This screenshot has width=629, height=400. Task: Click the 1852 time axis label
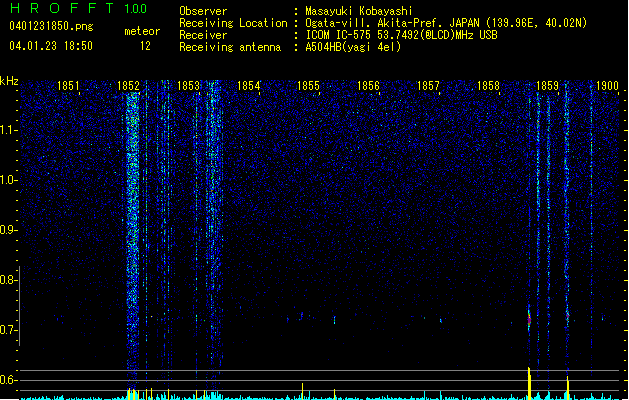128,86
